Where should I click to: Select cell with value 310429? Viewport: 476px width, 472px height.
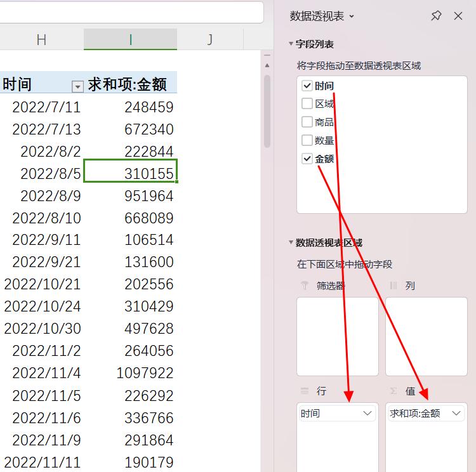click(130, 306)
